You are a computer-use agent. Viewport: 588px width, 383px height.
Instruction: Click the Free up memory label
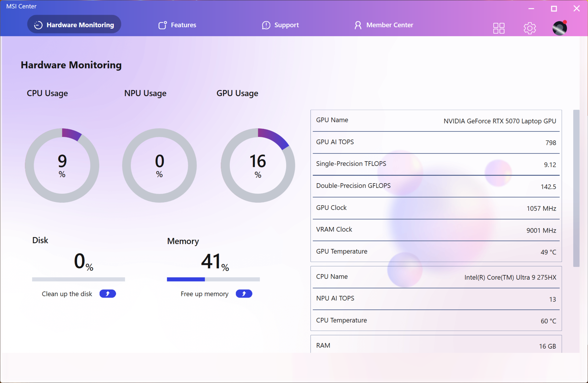point(205,294)
